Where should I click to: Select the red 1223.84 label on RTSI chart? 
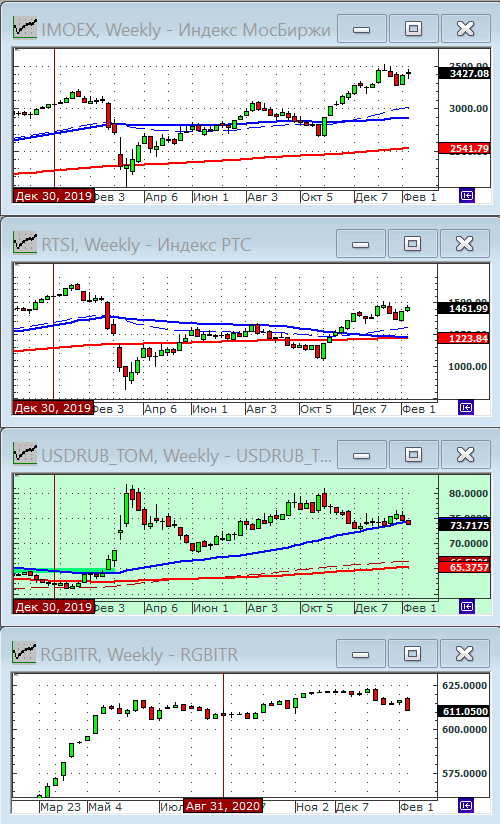point(464,338)
